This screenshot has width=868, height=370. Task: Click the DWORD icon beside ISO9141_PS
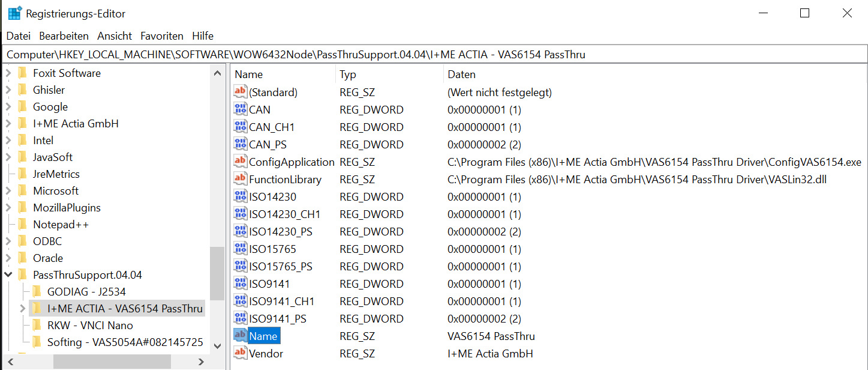241,318
